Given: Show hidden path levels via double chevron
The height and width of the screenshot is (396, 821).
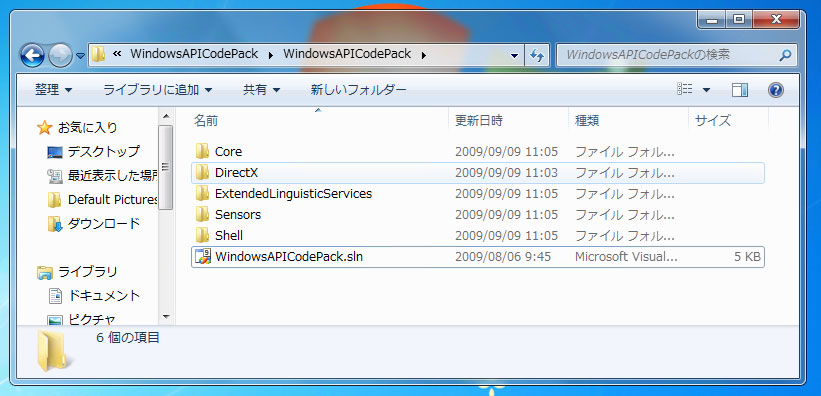Looking at the screenshot, I should (x=117, y=54).
